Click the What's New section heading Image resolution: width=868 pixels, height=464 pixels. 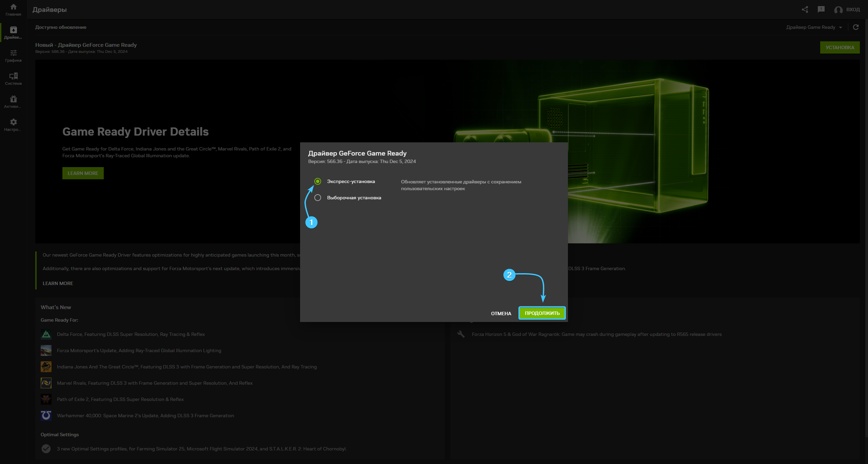(x=56, y=307)
